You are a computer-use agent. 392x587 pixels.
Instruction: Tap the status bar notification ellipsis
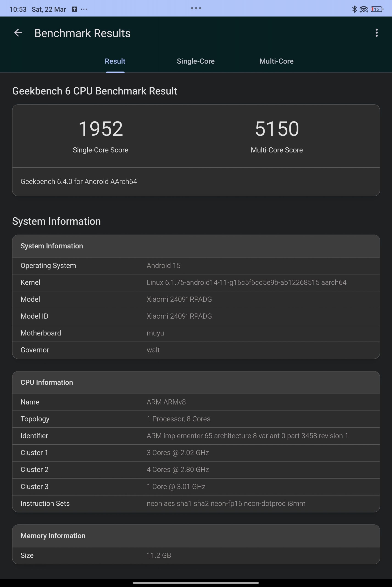click(x=84, y=9)
